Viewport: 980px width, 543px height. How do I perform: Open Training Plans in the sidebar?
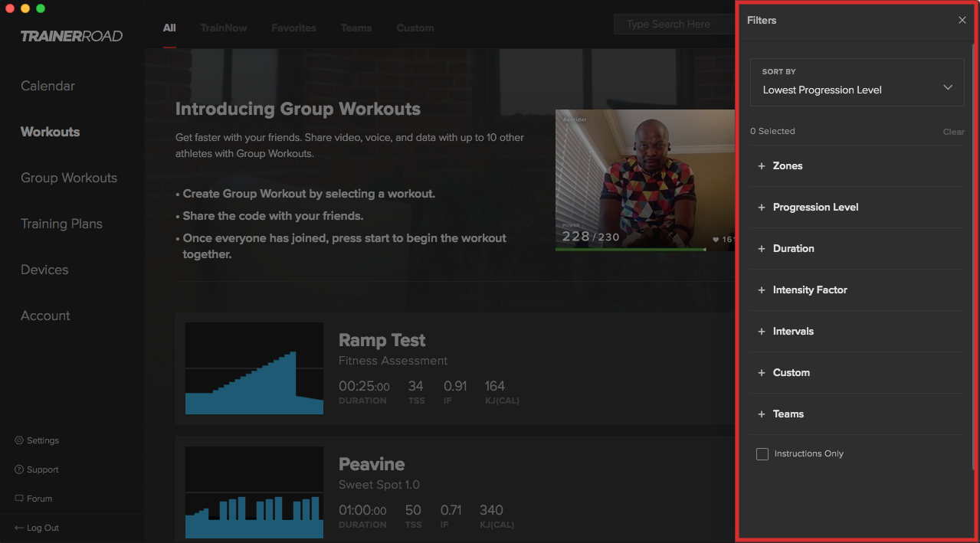[61, 224]
